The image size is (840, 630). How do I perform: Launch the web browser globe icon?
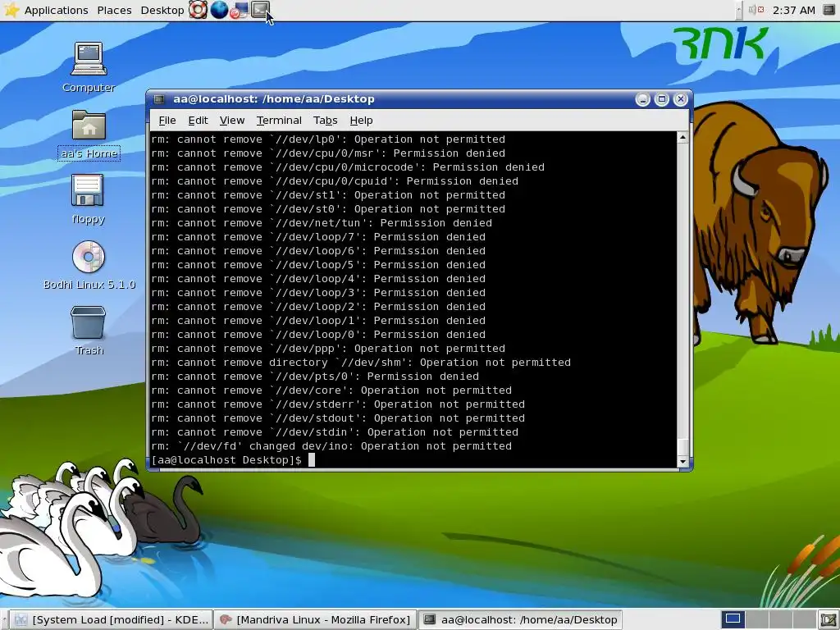tap(219, 10)
